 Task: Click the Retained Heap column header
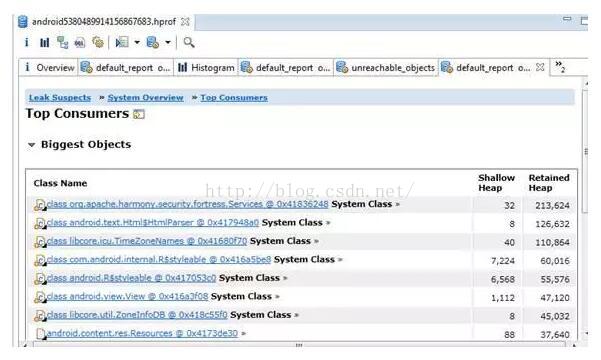click(x=549, y=183)
